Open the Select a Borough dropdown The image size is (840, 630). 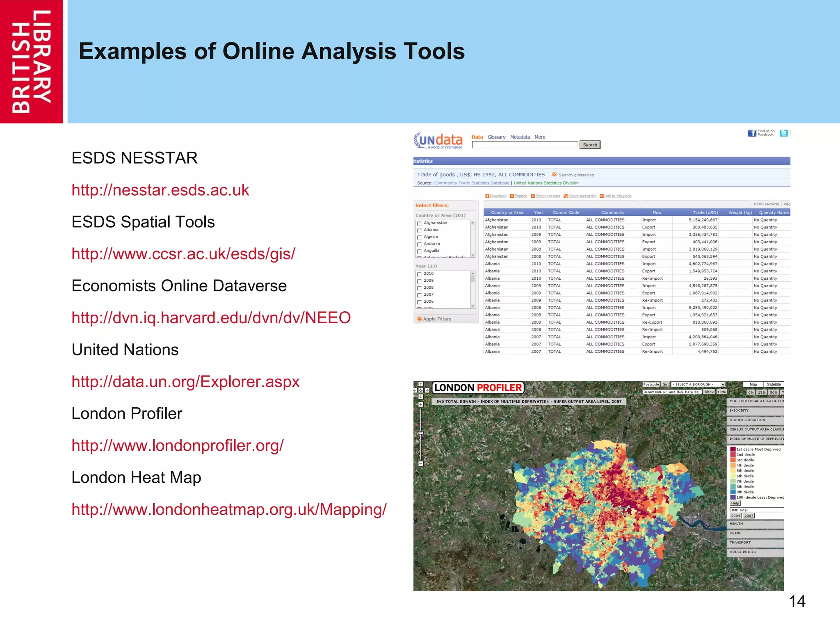click(x=698, y=385)
